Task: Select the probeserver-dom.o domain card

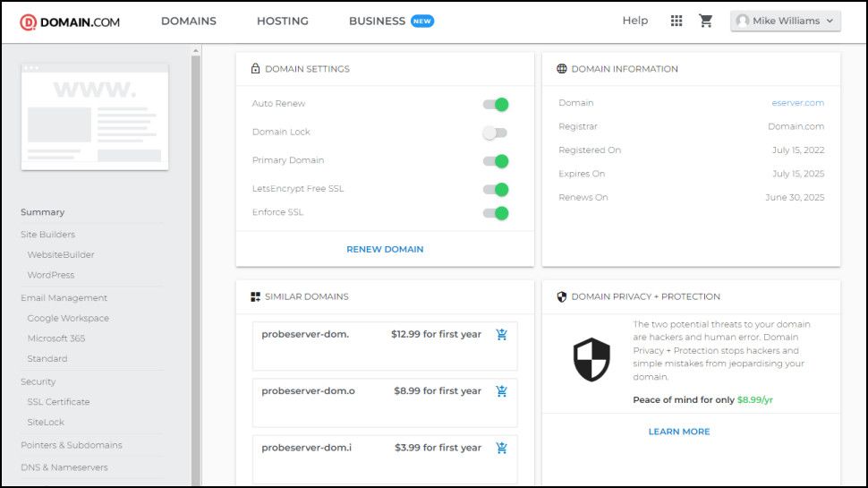Action: [x=385, y=403]
